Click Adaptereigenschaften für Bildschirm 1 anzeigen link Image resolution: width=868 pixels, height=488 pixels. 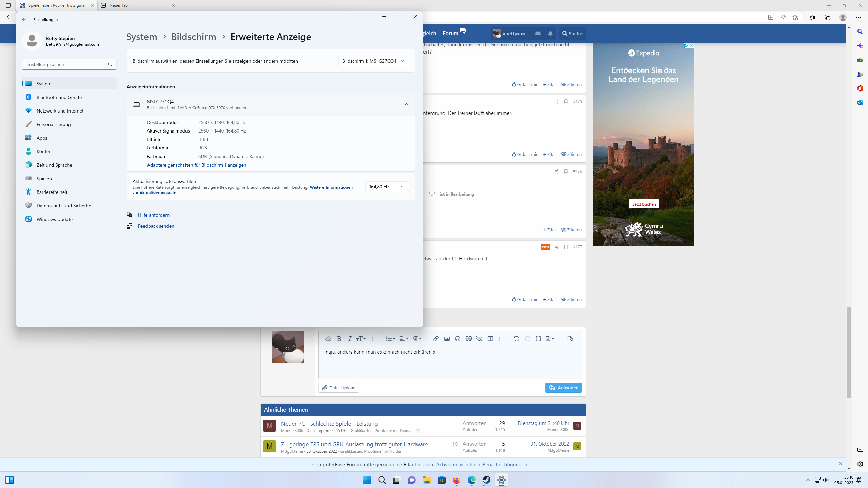(196, 165)
